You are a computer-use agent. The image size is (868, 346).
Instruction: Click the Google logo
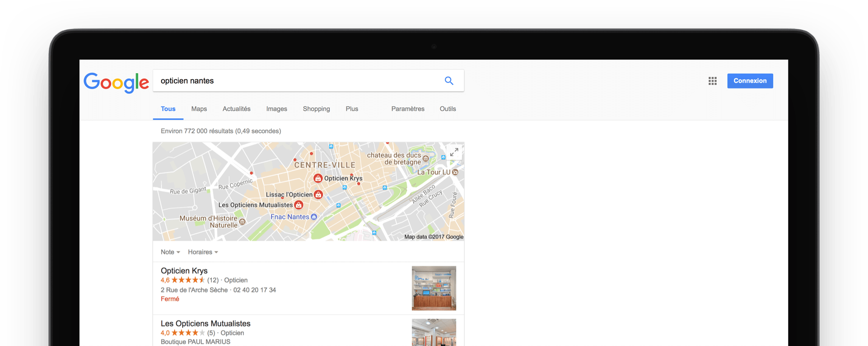[116, 82]
